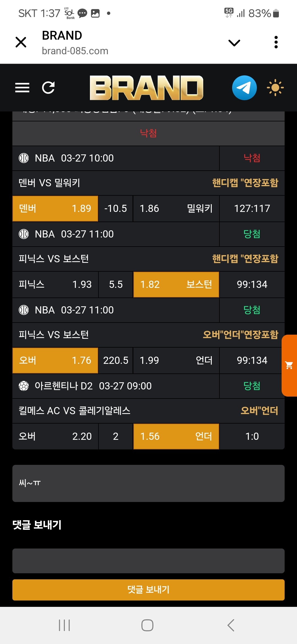Open the Android recent apps button
This screenshot has width=297, height=644.
click(x=64, y=625)
